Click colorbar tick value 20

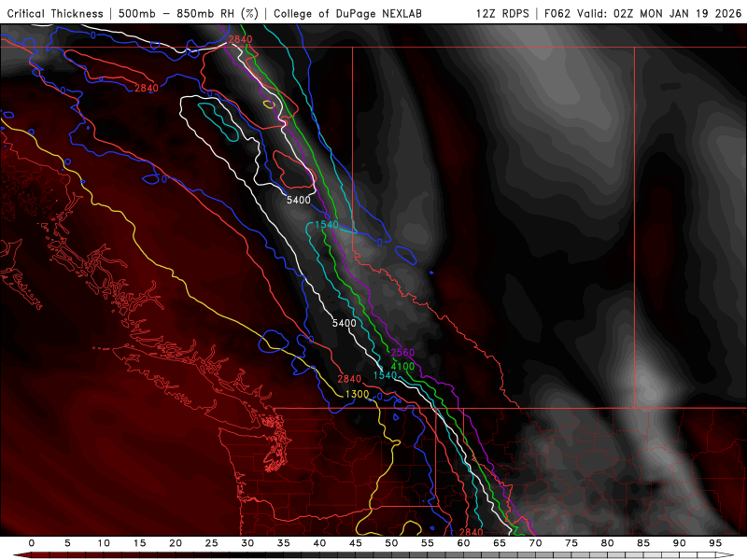[x=176, y=543]
